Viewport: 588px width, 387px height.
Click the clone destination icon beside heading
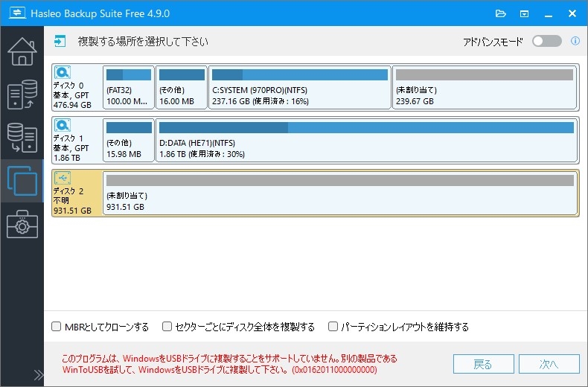[x=60, y=41]
